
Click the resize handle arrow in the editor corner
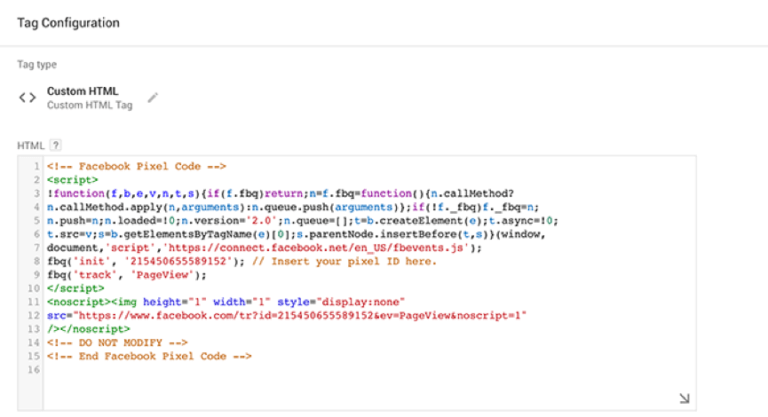684,398
